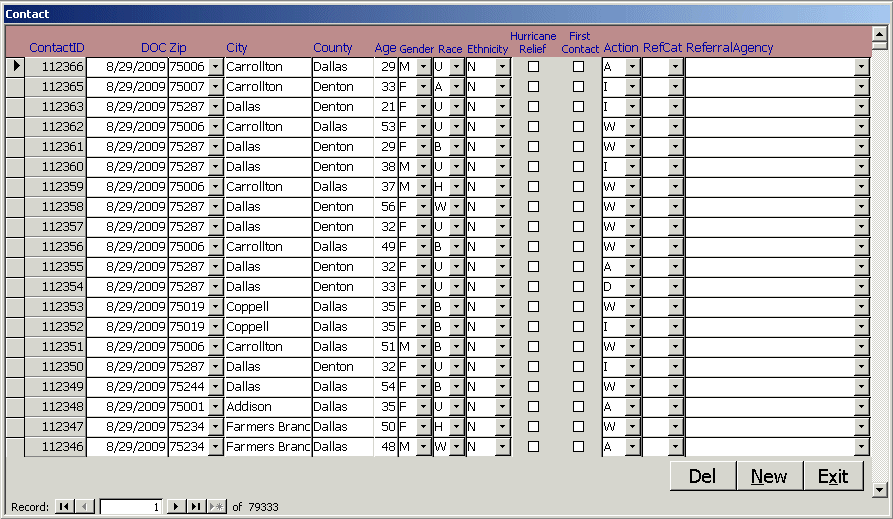Open ReferralAgency dropdown for contact 112347
The image size is (893, 519).
pos(861,427)
